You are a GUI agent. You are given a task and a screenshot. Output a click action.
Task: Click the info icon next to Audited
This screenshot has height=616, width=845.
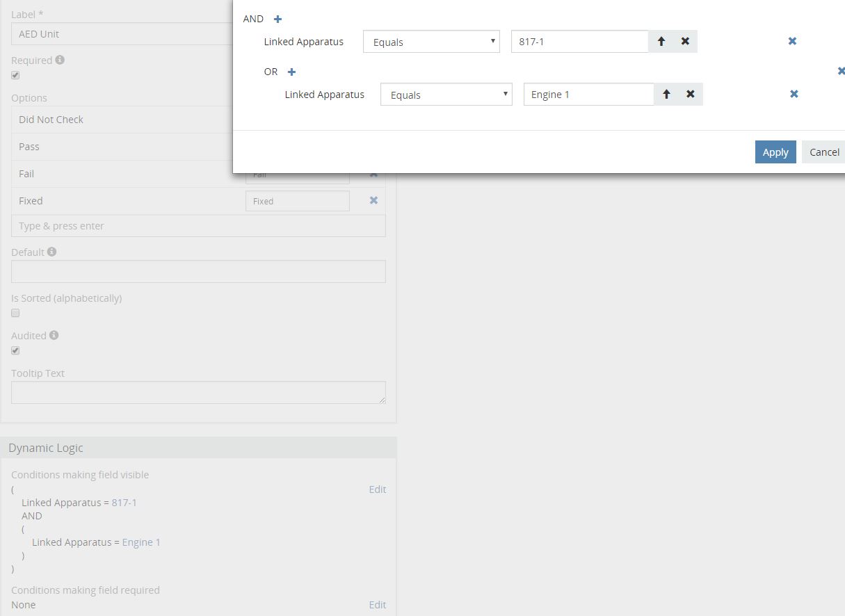point(54,335)
